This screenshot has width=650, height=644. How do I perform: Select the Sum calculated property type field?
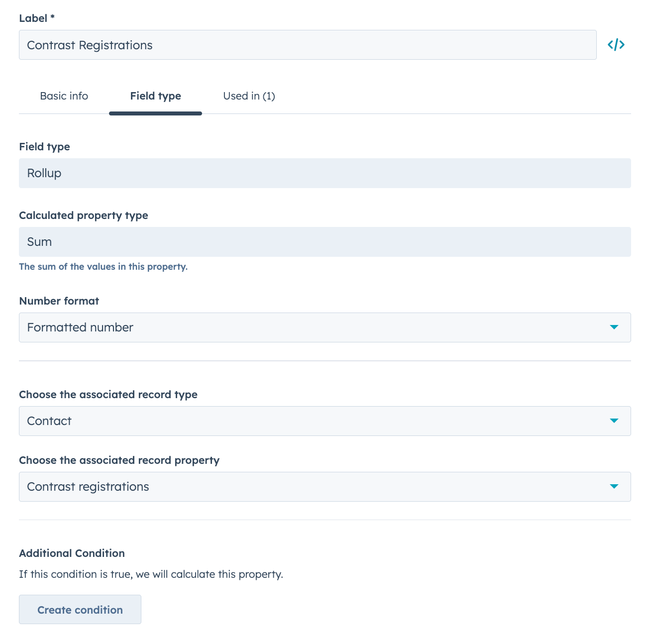click(325, 242)
